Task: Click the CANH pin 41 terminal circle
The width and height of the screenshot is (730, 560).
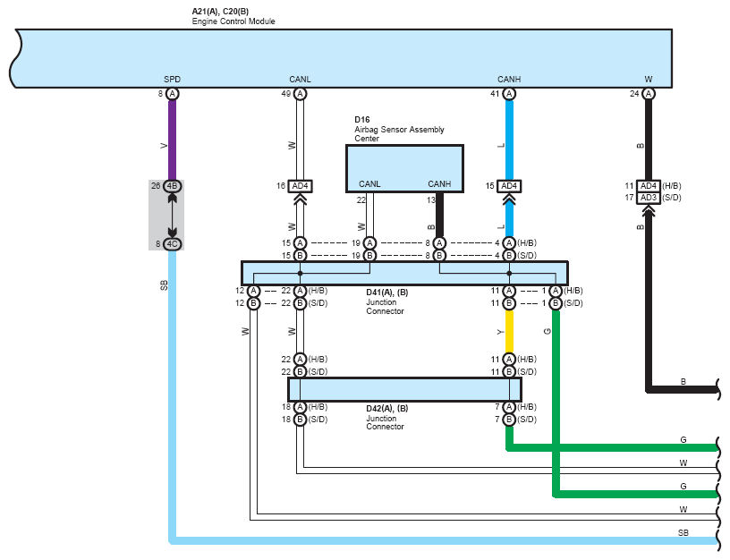Action: point(509,94)
